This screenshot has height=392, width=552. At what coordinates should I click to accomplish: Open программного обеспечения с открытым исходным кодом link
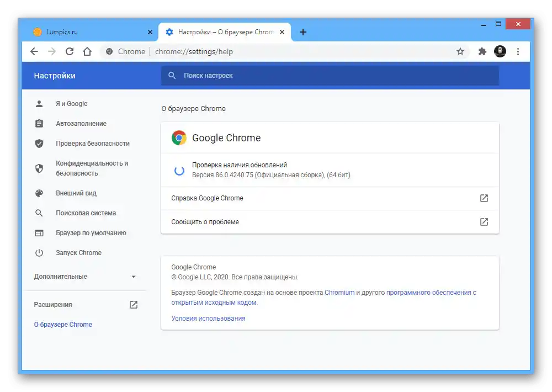click(x=323, y=298)
